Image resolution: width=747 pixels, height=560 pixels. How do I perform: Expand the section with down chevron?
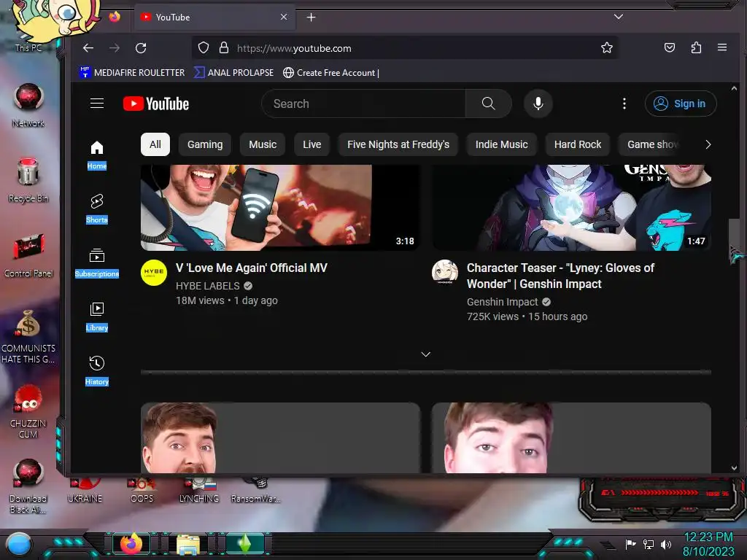(426, 354)
